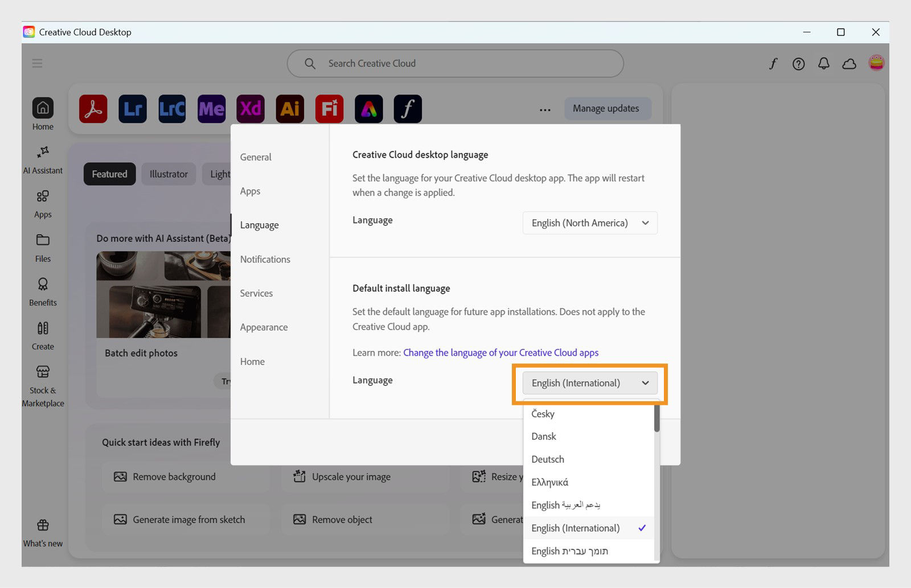Open the user profile avatar
This screenshot has width=911, height=588.
pyautogui.click(x=876, y=63)
